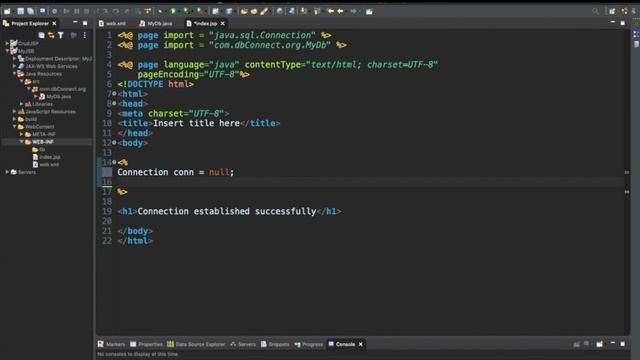Collapse the Java Resources node

tap(14, 74)
